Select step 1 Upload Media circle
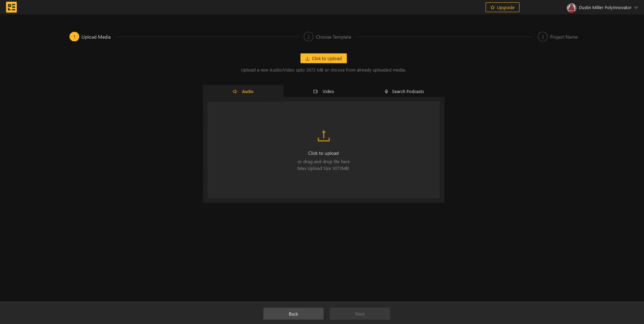Image resolution: width=644 pixels, height=324 pixels. pyautogui.click(x=74, y=37)
